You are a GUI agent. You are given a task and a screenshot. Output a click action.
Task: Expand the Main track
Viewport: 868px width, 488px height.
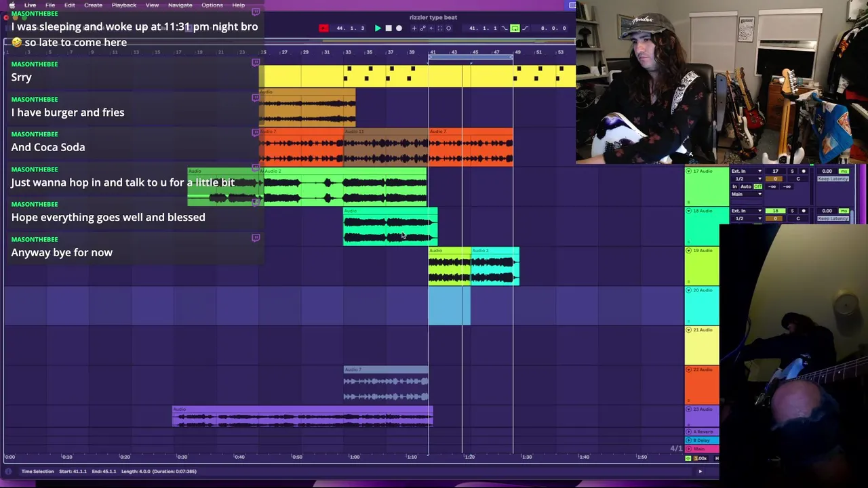pyautogui.click(x=689, y=449)
